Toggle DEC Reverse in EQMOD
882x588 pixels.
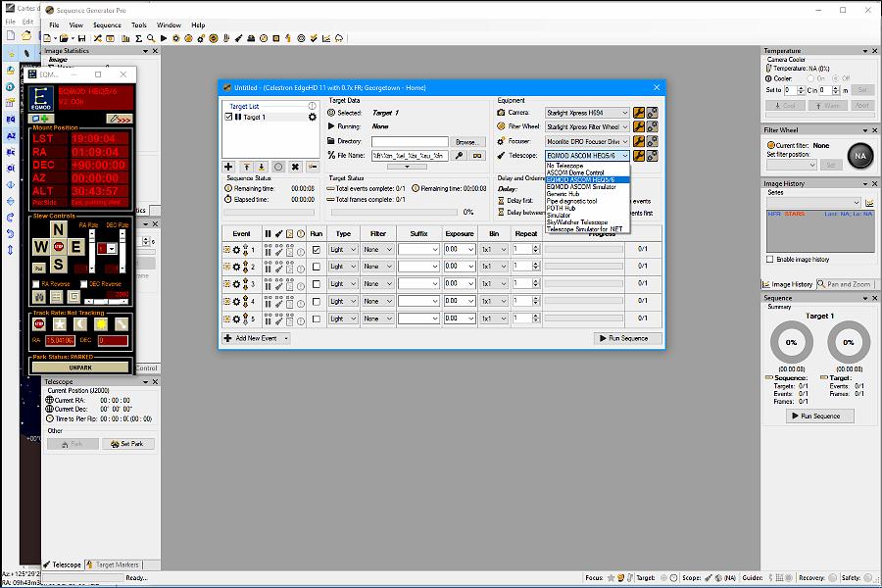coord(84,284)
